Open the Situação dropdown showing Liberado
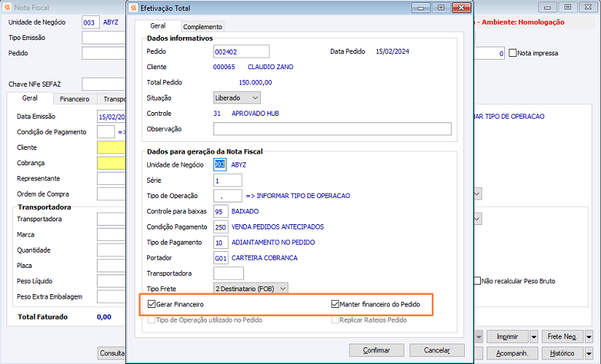601x364 pixels. tap(237, 98)
